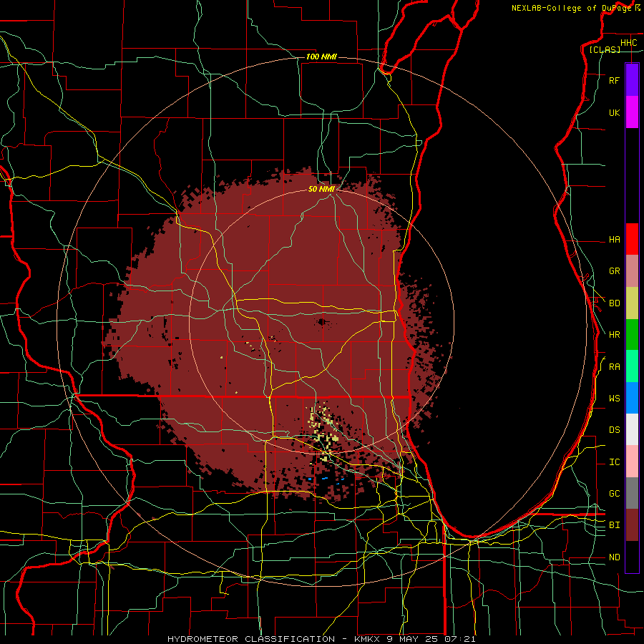Click the BI brown legend swatch
Screen dimensions: 644x644
[632, 525]
